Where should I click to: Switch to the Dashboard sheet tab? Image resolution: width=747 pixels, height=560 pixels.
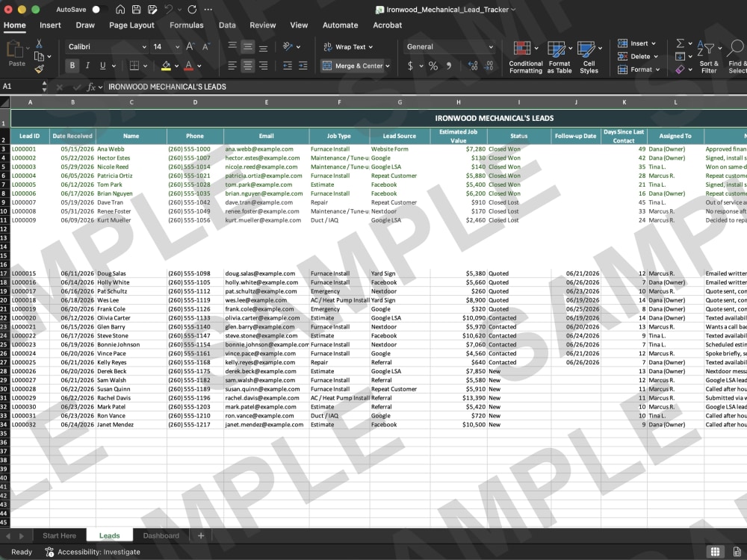pos(161,535)
